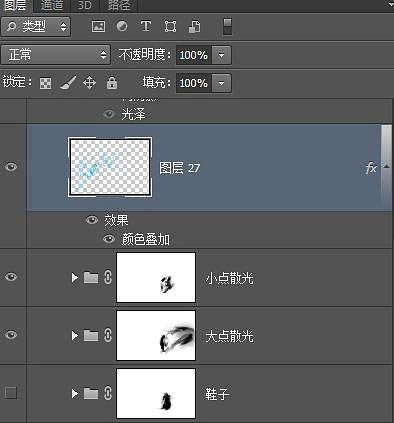The height and width of the screenshot is (423, 394).
Task: Toggle visibility of 光泽 effect
Action: click(x=109, y=114)
